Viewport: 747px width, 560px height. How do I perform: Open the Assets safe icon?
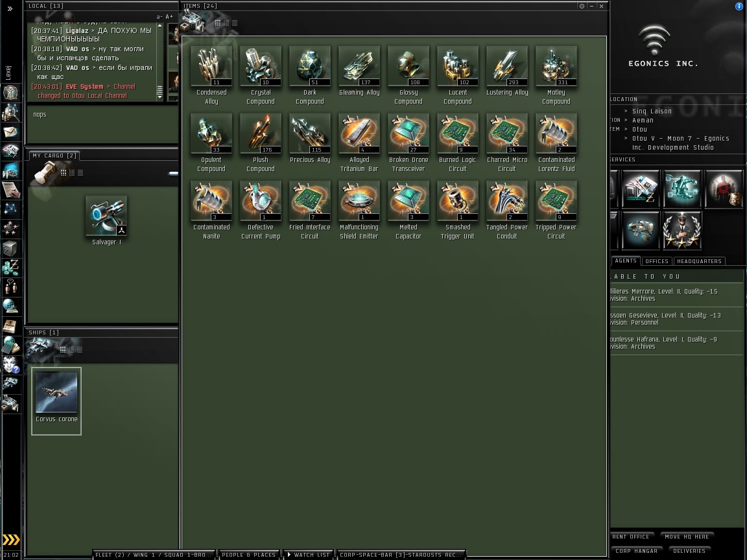(10, 248)
